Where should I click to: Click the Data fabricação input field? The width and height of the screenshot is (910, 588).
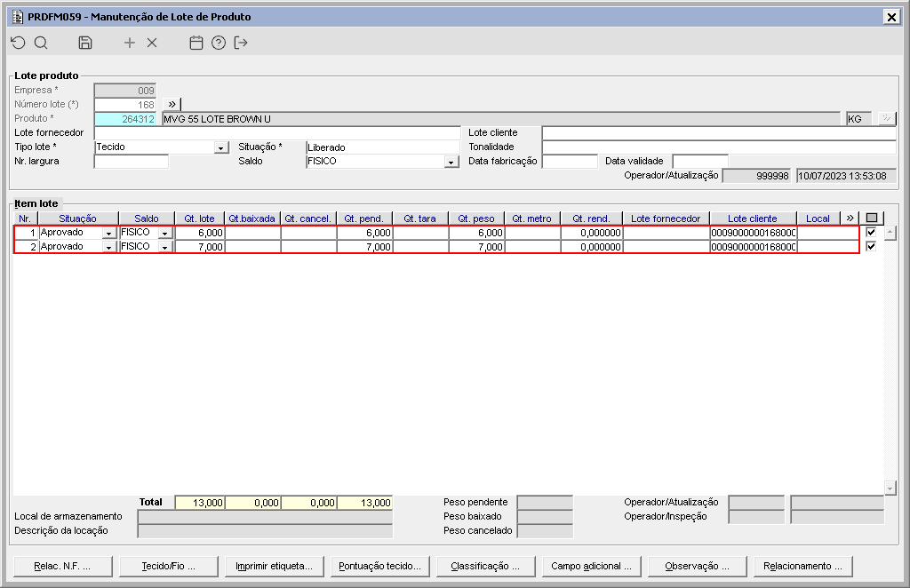point(570,161)
